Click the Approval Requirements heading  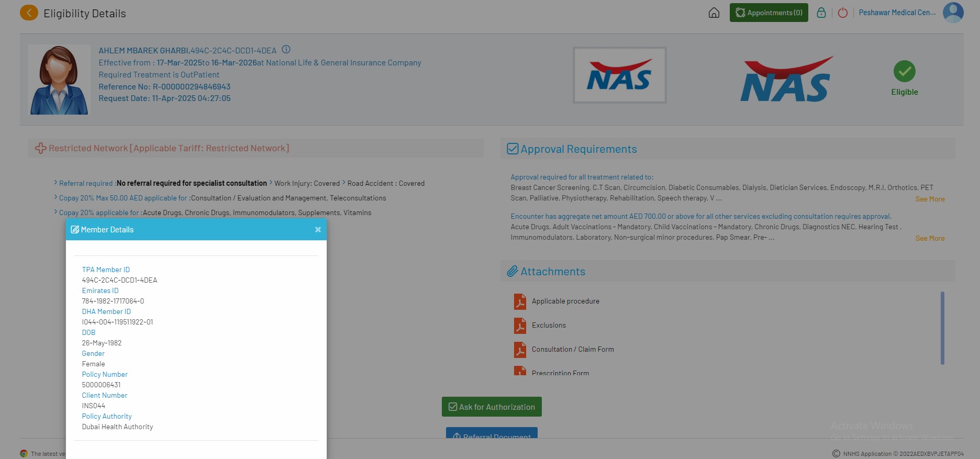[x=578, y=149]
